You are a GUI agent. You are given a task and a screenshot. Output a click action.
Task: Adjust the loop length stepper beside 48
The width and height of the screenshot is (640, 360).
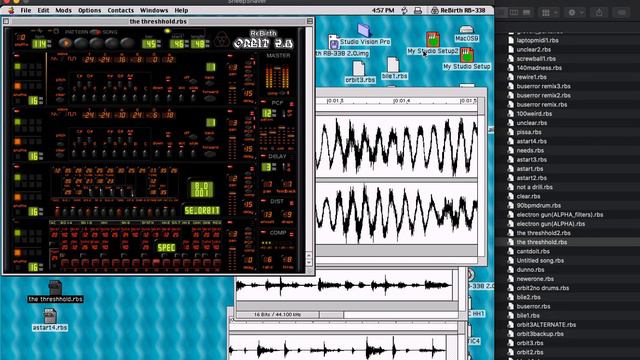point(208,44)
